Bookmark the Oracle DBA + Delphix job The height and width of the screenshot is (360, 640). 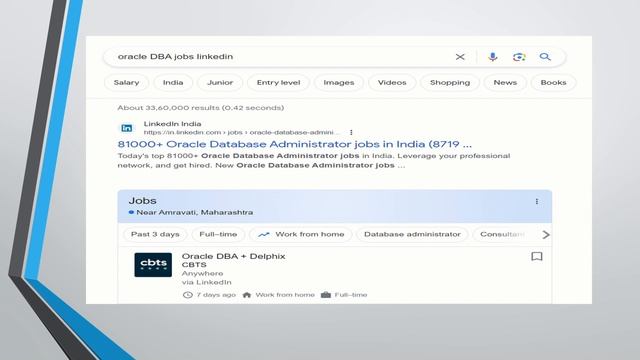537,256
